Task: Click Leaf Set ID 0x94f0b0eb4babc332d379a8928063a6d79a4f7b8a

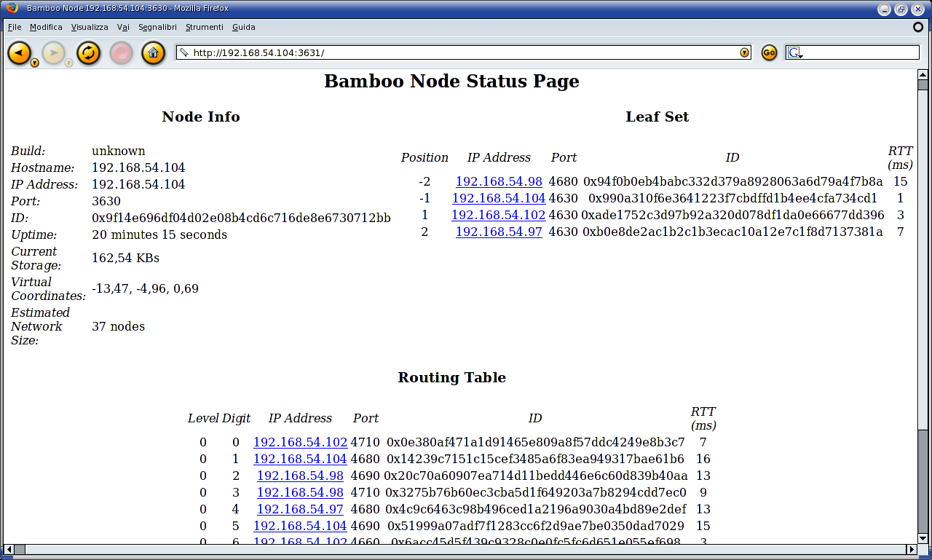Action: coord(732,181)
